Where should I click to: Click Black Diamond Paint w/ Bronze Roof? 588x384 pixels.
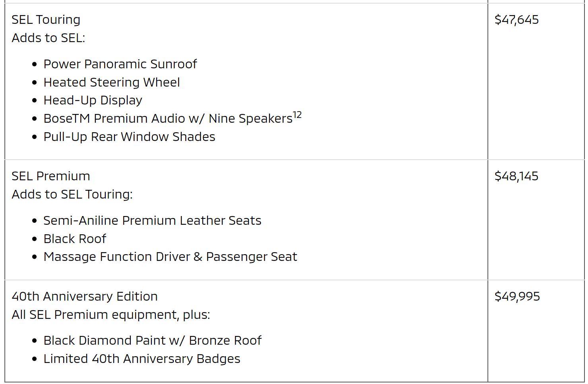point(152,340)
